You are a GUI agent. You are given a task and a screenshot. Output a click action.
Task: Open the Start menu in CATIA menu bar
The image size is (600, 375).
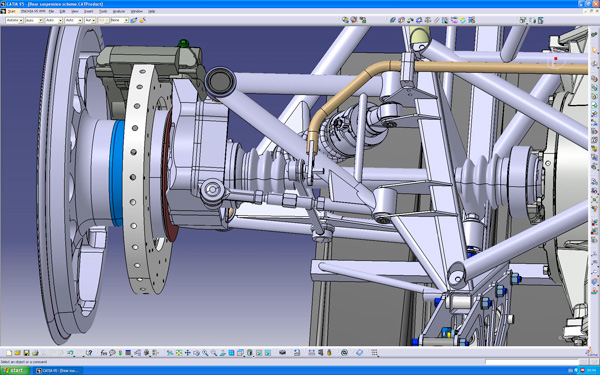coord(11,11)
